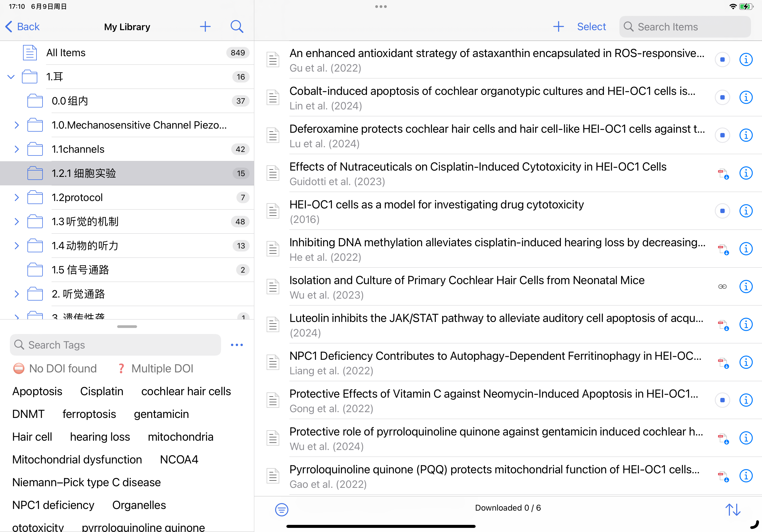The image size is (762, 532).
Task: Add a new collection with plus icon
Action: (x=205, y=27)
